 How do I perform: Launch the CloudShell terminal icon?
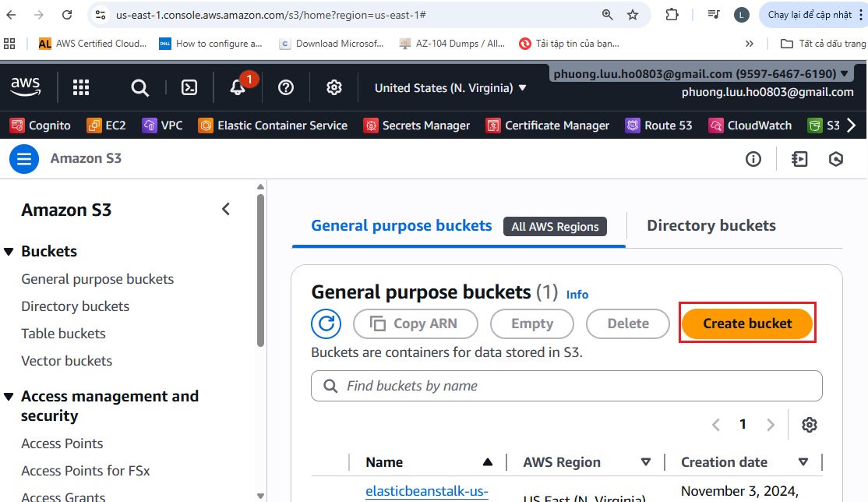(x=189, y=87)
